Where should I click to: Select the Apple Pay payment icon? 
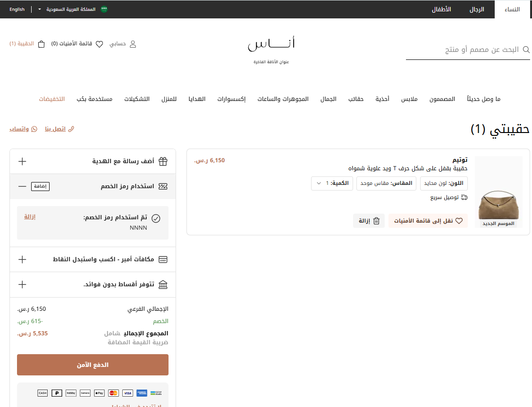pos(99,393)
